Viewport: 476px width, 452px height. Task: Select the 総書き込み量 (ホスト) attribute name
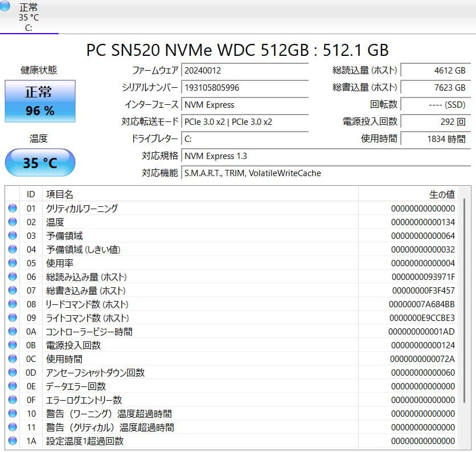pyautogui.click(x=85, y=291)
